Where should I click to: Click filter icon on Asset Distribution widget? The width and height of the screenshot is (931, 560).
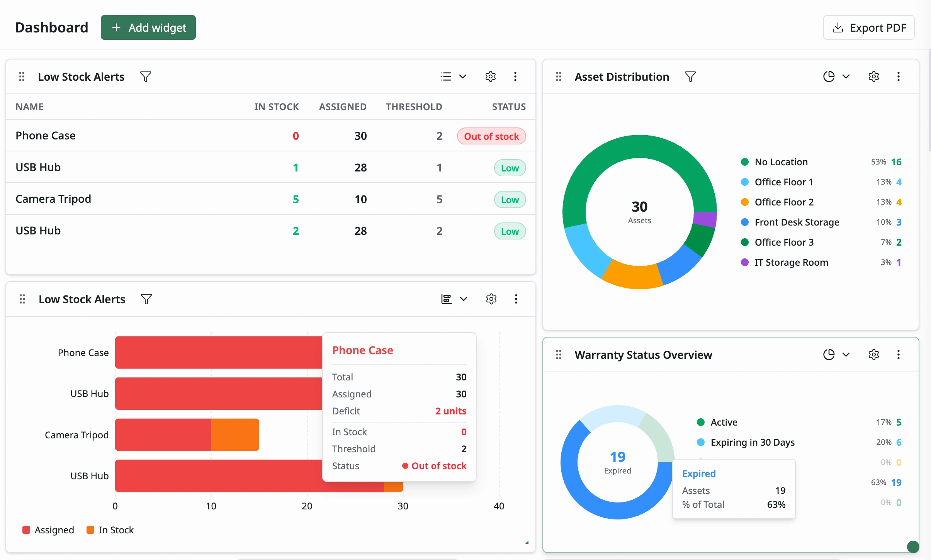tap(690, 76)
